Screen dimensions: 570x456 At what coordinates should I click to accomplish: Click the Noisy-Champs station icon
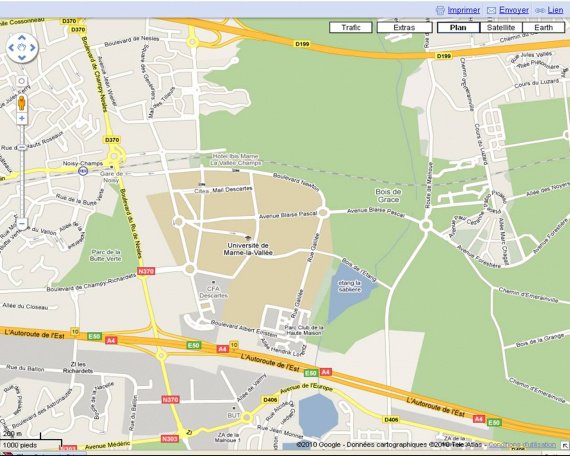pos(83,171)
